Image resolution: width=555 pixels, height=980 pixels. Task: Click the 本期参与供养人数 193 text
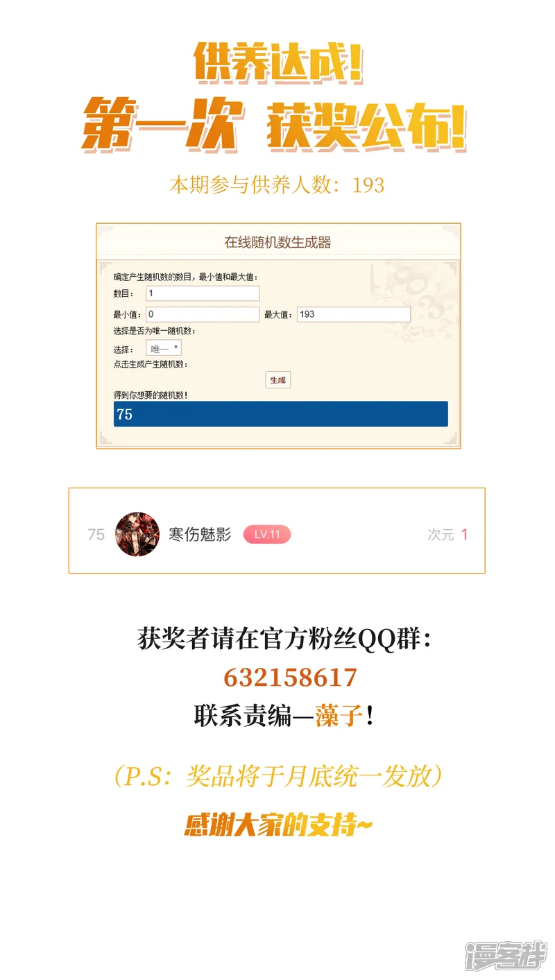coord(277,185)
